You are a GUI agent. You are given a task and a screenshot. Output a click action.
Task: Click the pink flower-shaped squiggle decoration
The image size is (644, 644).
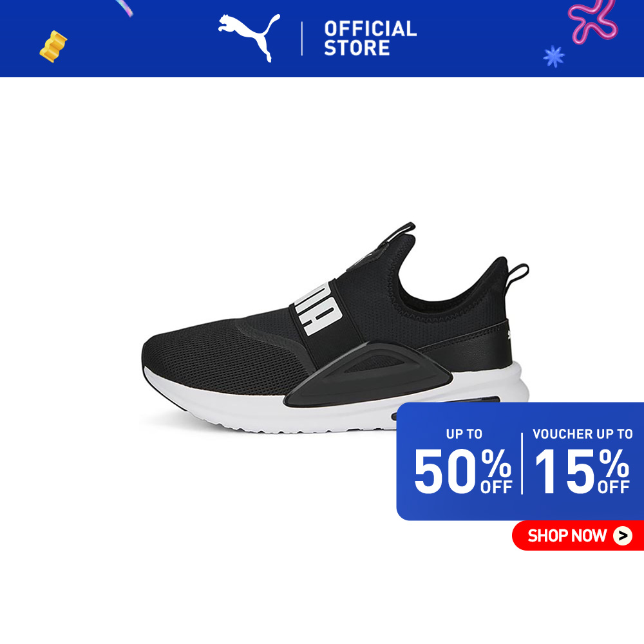click(593, 21)
